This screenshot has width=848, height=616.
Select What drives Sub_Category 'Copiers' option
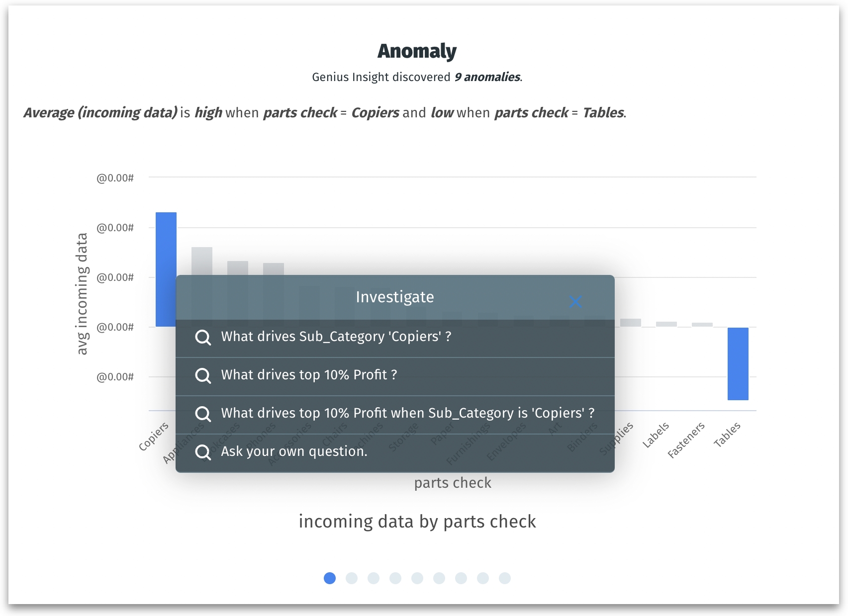(x=336, y=337)
